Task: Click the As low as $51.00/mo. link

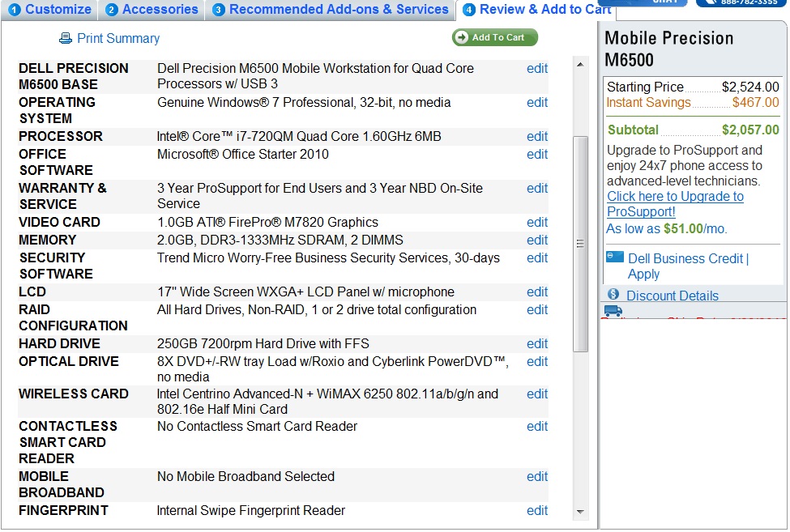Action: [666, 229]
